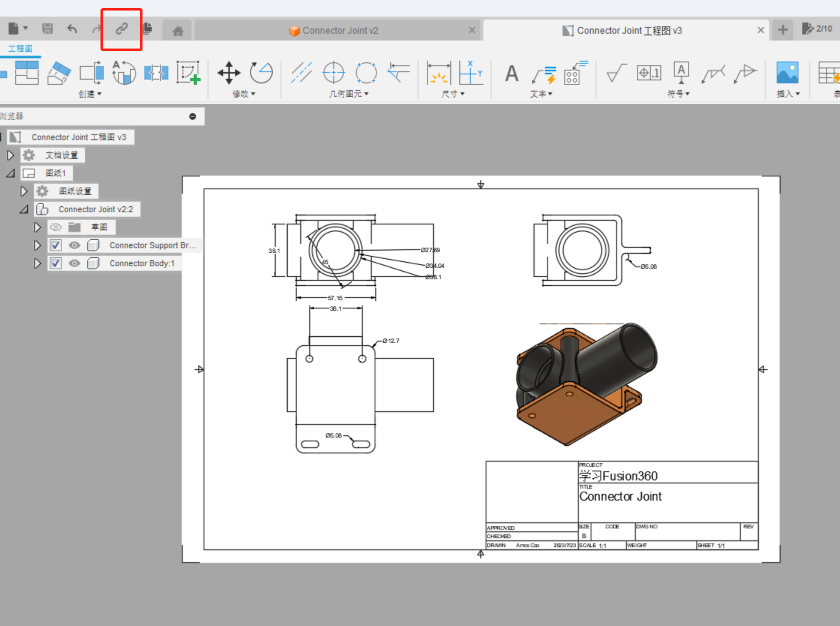840x626 pixels.
Task: Show the hidden sketch folder via eye icon
Action: (56, 227)
